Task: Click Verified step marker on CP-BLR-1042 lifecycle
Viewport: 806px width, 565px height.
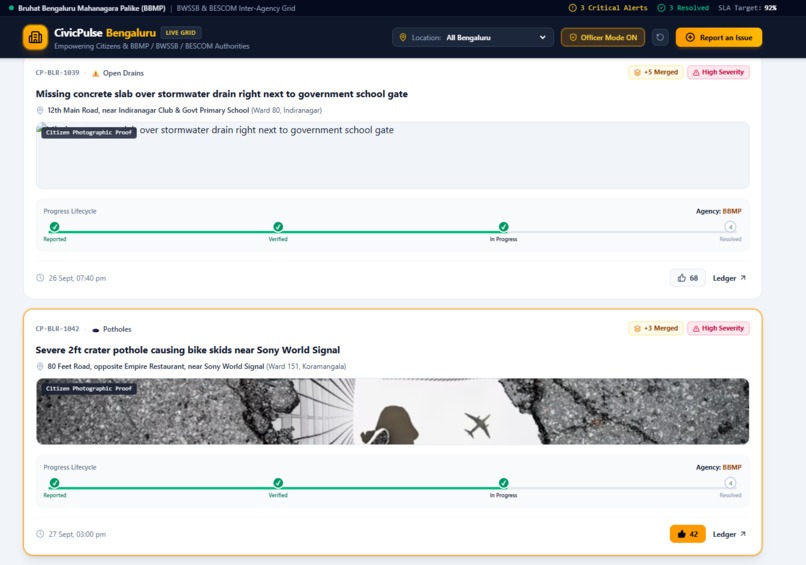Action: 278,483
